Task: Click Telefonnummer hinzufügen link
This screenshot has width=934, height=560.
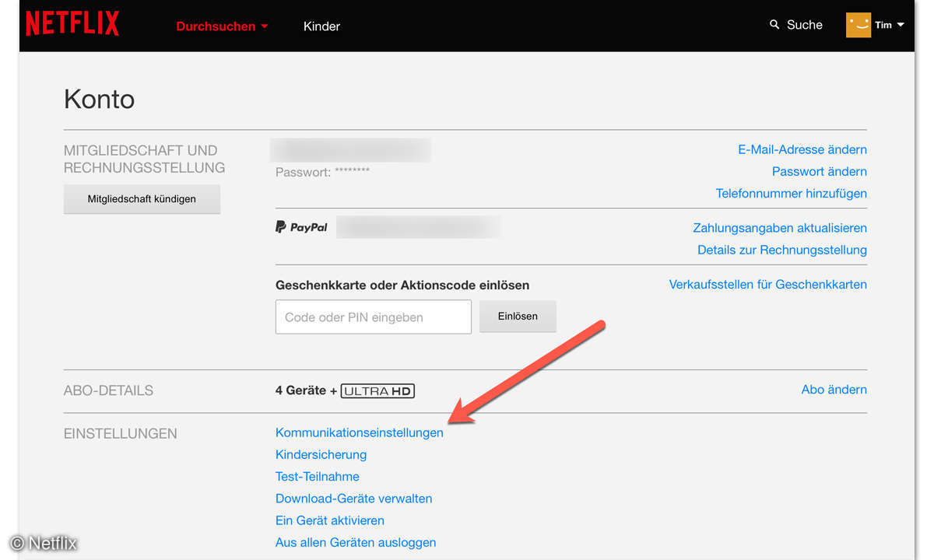Action: (792, 193)
